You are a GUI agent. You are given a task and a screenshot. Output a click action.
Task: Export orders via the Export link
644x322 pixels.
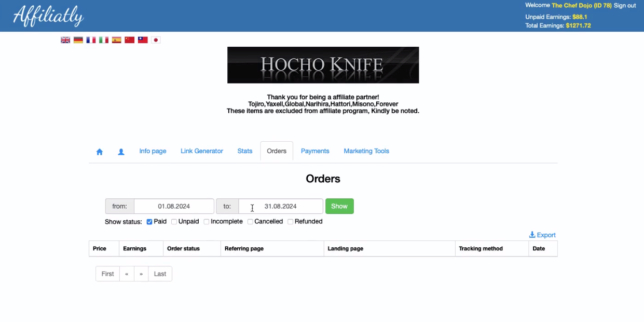point(542,235)
